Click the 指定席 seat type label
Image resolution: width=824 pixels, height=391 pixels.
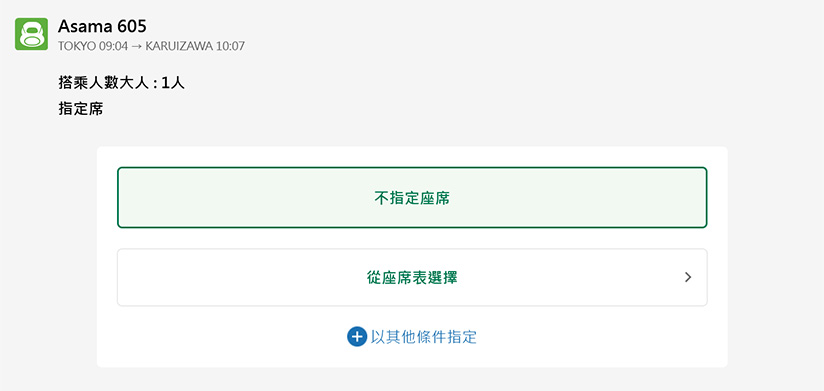coord(80,109)
